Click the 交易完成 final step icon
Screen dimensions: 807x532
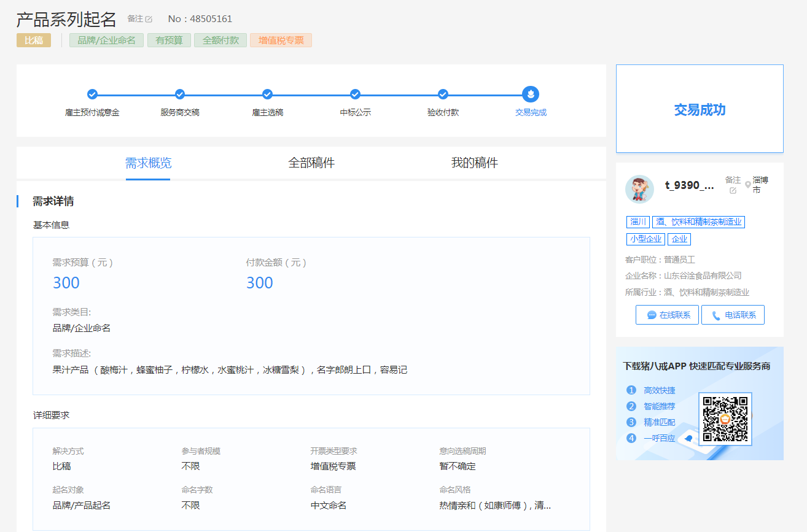click(531, 94)
